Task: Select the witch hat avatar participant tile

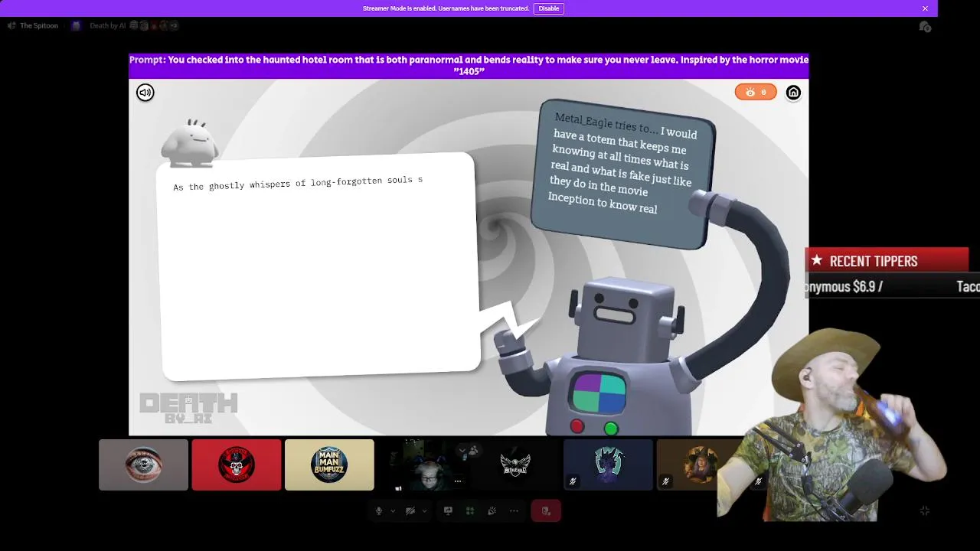Action: (701, 465)
